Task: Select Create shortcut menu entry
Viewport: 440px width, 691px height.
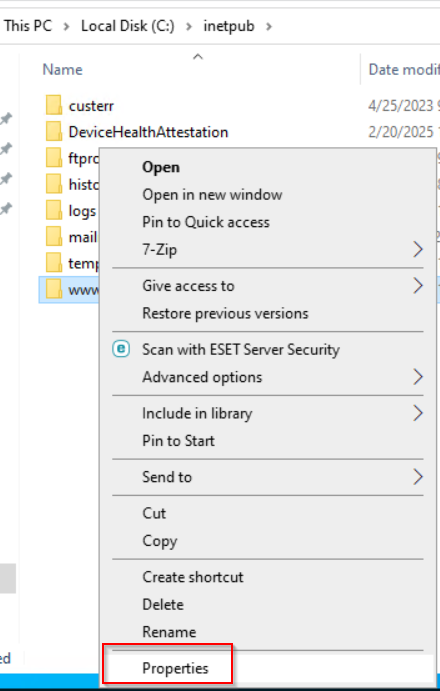Action: tap(193, 577)
